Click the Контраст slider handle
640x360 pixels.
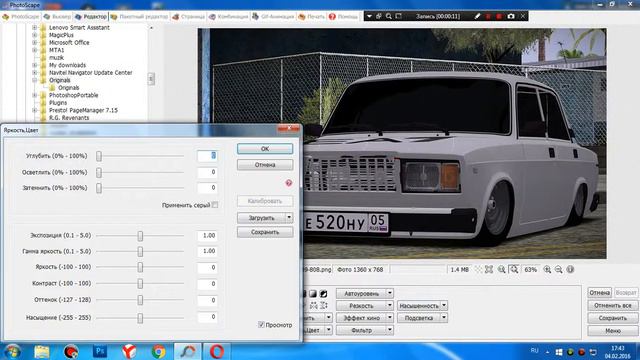(140, 283)
